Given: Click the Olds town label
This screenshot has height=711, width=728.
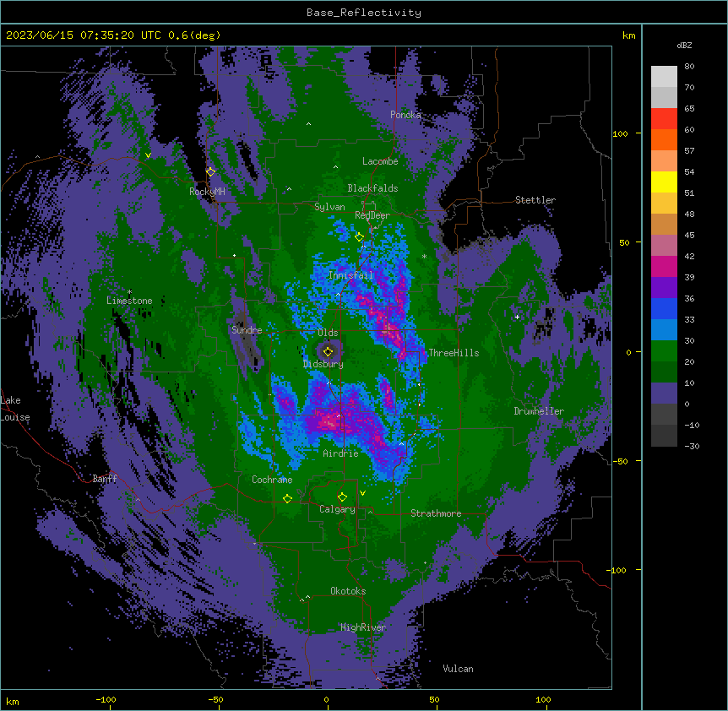Looking at the screenshot, I should 328,333.
